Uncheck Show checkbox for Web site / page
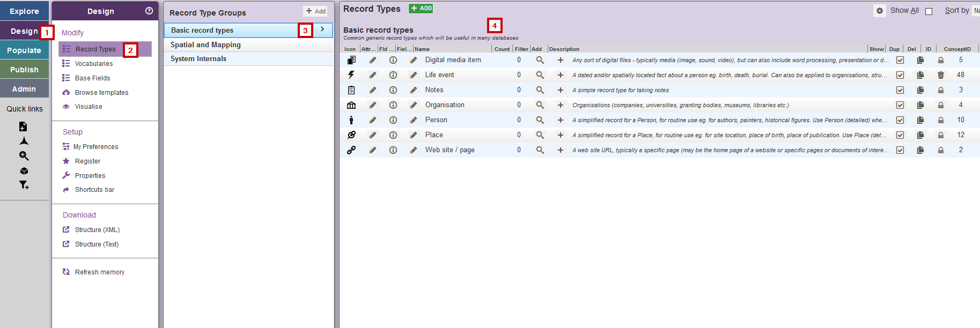The width and height of the screenshot is (980, 328). 900,150
